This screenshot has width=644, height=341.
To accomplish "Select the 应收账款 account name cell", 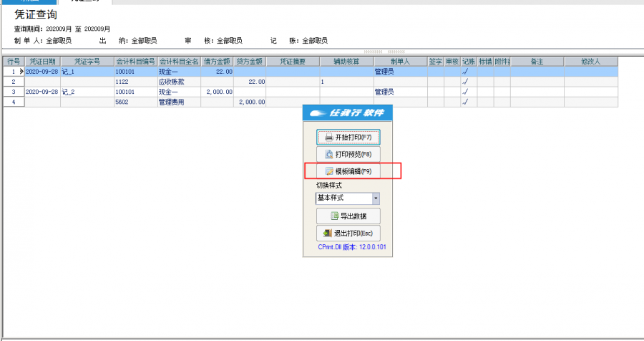I will (179, 82).
